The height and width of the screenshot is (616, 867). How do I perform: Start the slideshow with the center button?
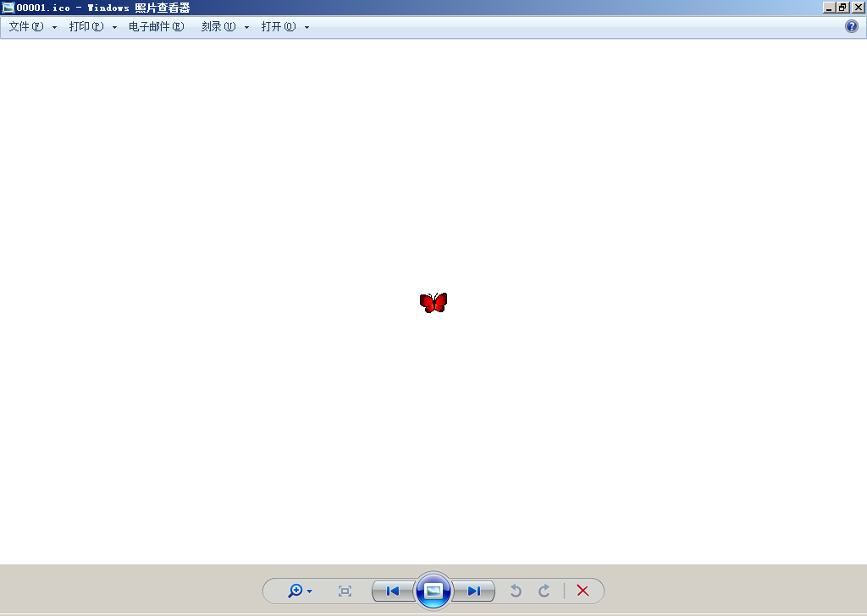(433, 591)
